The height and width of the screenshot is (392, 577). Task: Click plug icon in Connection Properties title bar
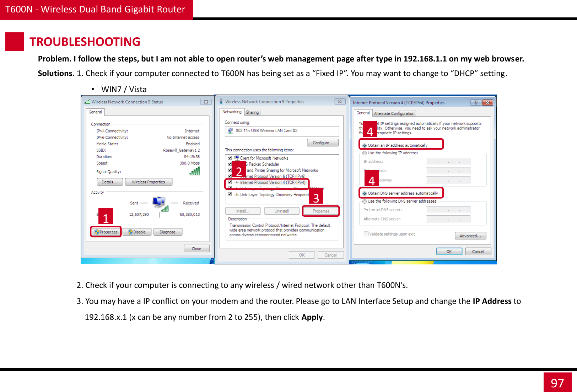pyautogui.click(x=221, y=101)
